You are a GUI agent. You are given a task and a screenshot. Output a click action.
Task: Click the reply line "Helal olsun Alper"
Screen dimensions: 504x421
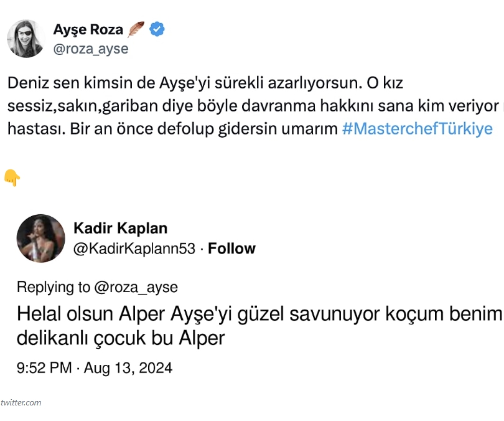coord(258,314)
